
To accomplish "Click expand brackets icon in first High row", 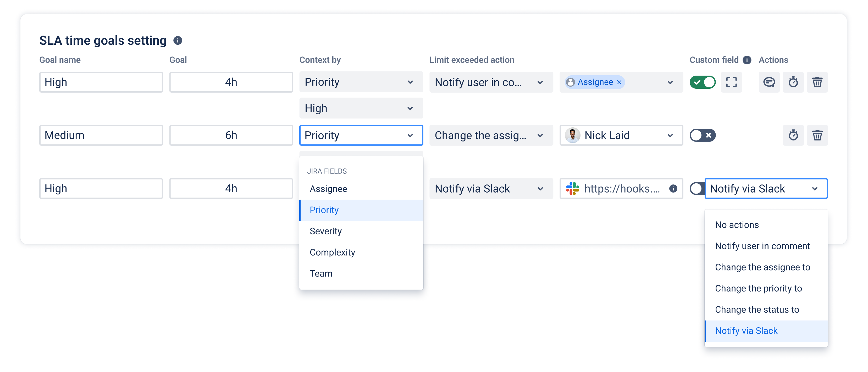I will click(731, 82).
